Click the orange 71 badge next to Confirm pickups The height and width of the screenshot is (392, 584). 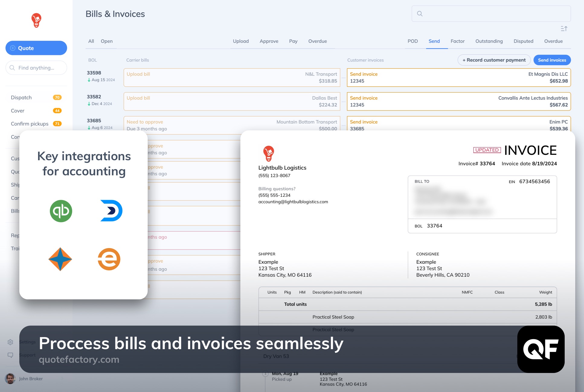click(x=57, y=124)
